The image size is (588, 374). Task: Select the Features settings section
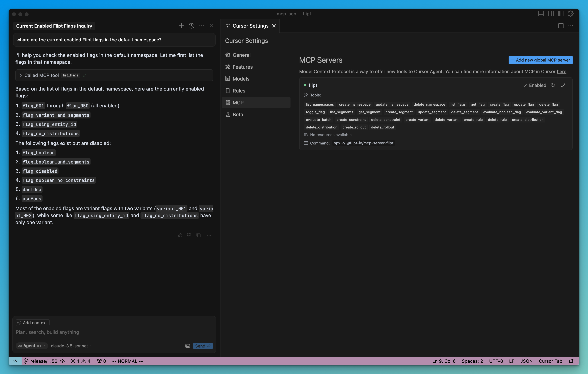[242, 67]
